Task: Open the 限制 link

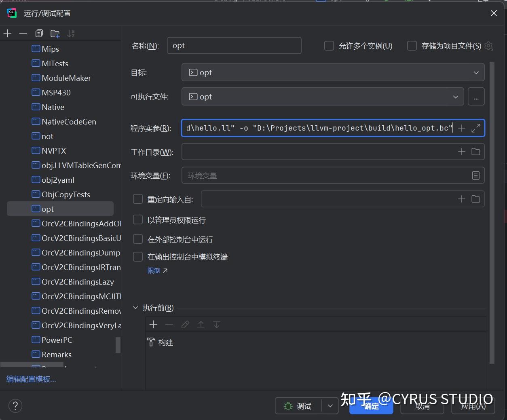Action: [x=154, y=270]
